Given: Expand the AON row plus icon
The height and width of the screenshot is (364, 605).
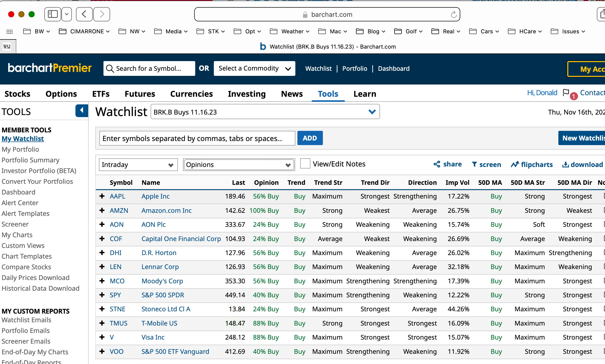Looking at the screenshot, I should point(102,224).
